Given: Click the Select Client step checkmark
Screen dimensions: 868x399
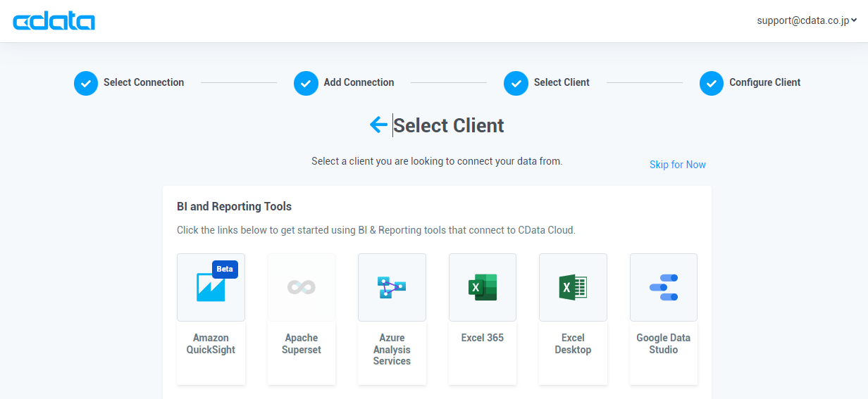Looking at the screenshot, I should click(x=516, y=83).
